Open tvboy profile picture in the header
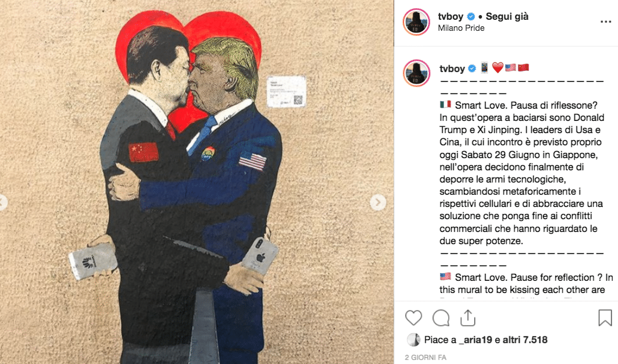 pyautogui.click(x=416, y=22)
